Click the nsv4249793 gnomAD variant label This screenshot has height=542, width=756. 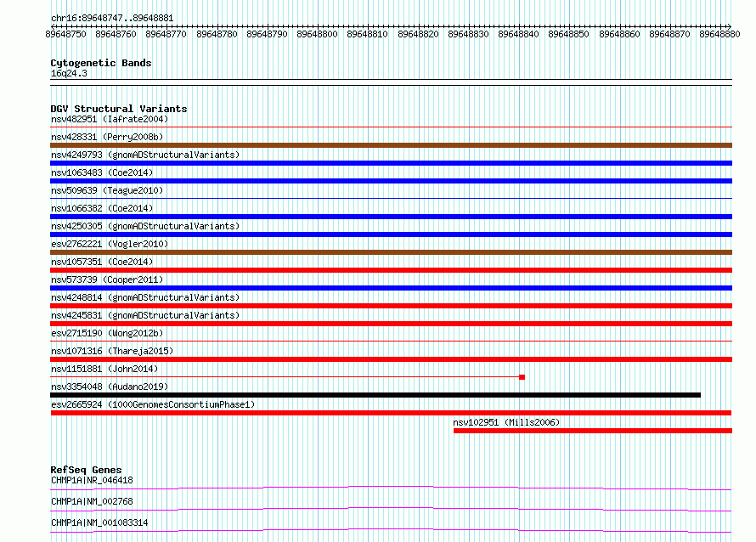tap(145, 155)
